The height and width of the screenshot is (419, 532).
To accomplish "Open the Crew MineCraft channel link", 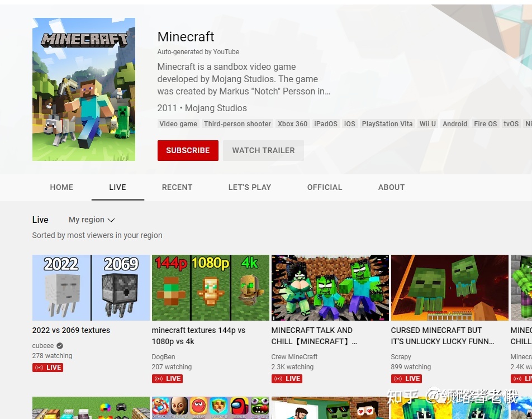I will (x=294, y=357).
